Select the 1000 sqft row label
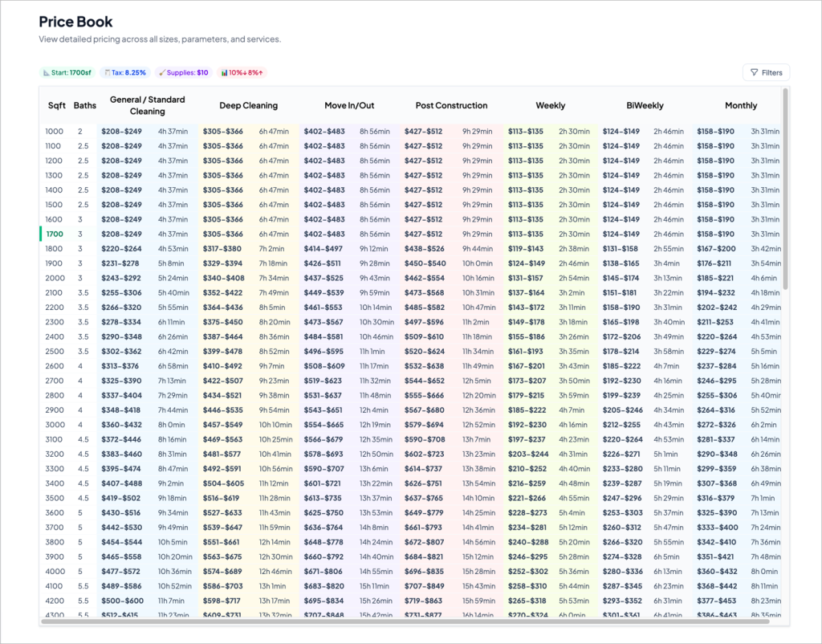This screenshot has height=644, width=822. click(x=54, y=131)
